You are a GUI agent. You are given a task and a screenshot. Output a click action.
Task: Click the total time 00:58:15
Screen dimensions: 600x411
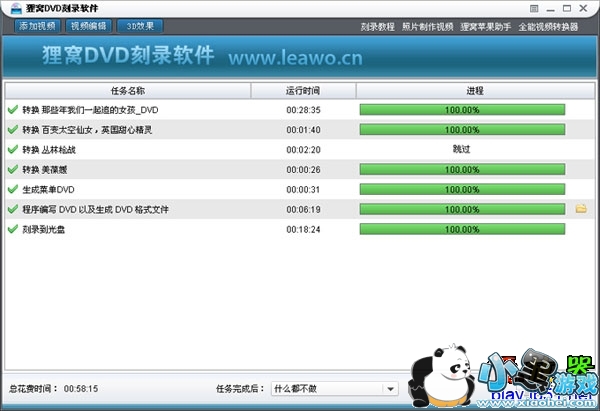(x=81, y=389)
